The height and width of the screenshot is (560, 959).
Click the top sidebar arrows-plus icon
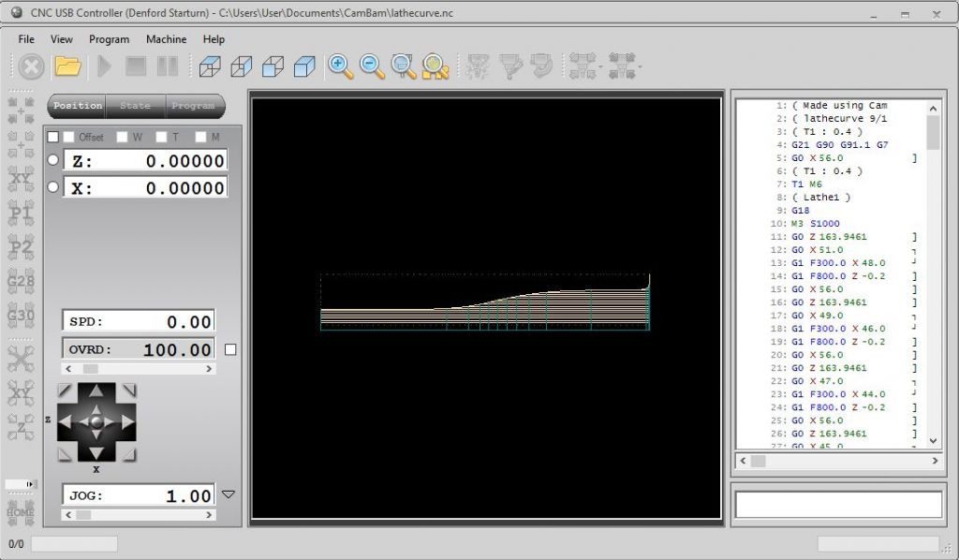(21, 110)
